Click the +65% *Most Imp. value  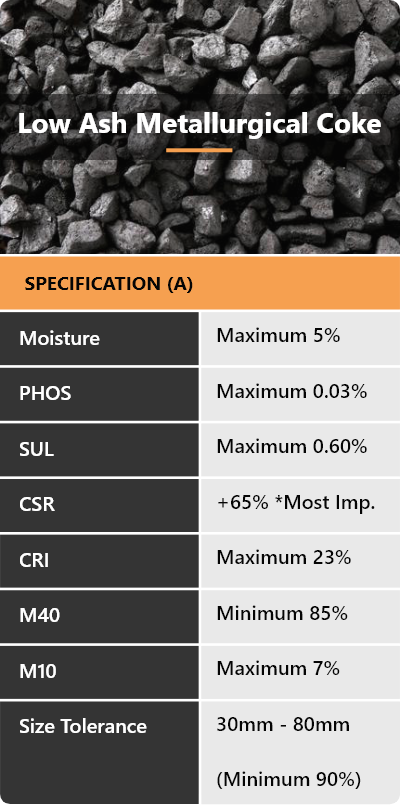click(x=296, y=503)
